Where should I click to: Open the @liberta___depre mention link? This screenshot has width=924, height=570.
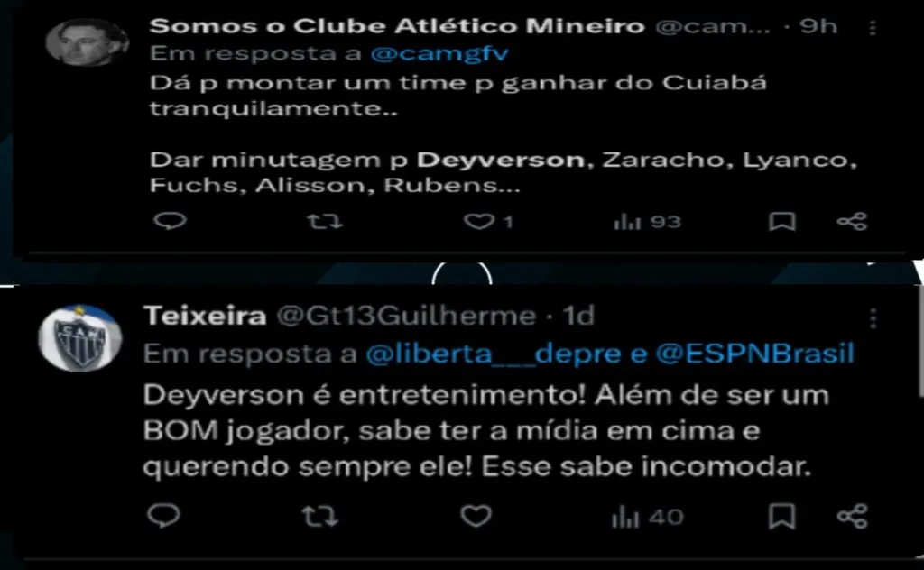[494, 354]
